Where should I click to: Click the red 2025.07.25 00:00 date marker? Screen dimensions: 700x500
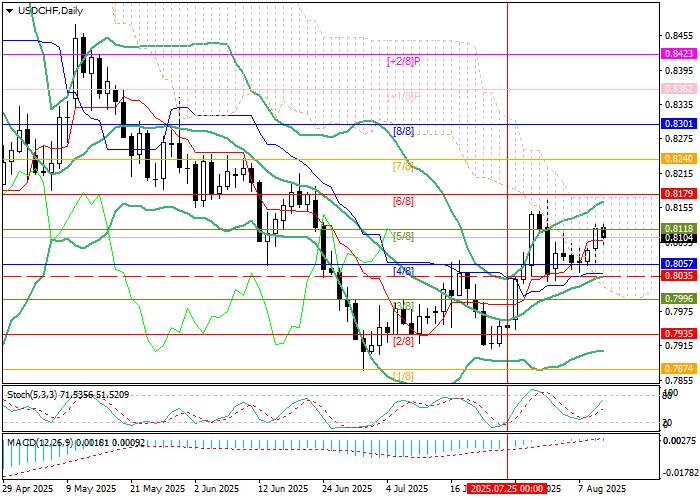507,488
